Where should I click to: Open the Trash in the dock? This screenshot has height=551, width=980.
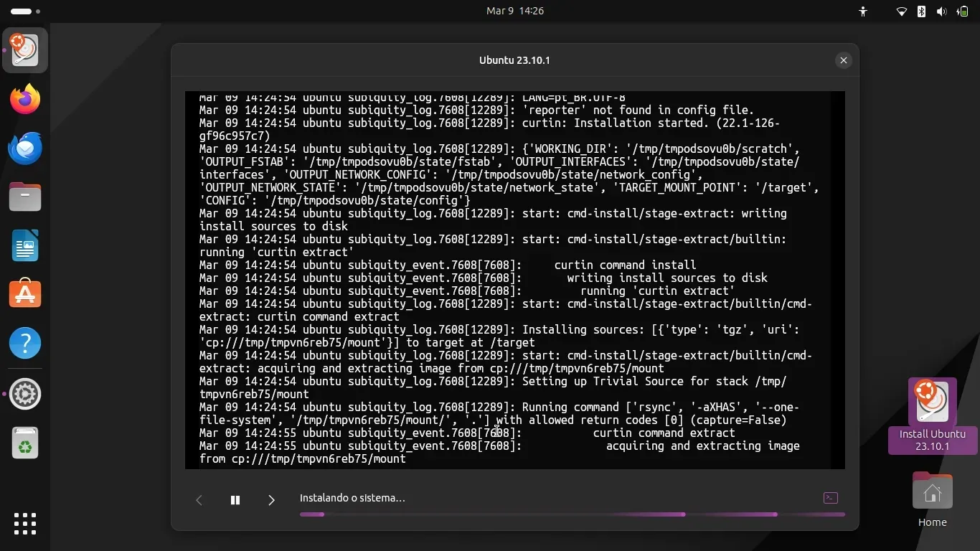tap(25, 443)
